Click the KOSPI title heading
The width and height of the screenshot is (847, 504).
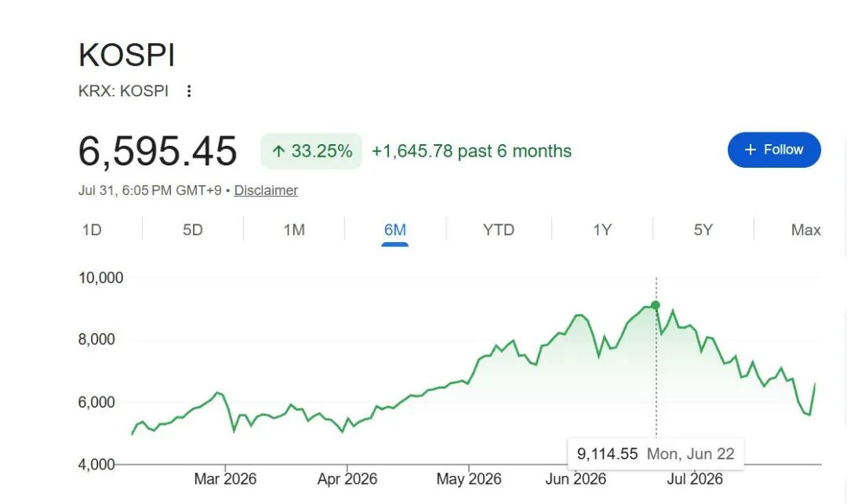127,55
